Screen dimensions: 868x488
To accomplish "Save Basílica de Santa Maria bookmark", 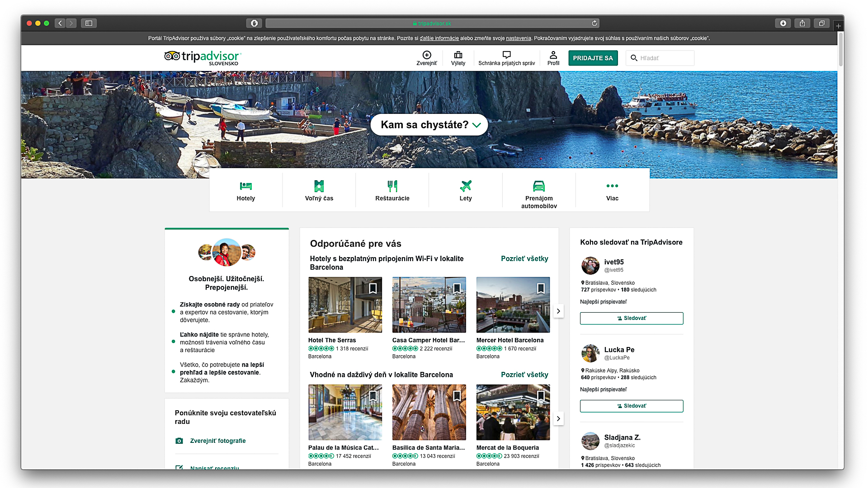I will [457, 396].
